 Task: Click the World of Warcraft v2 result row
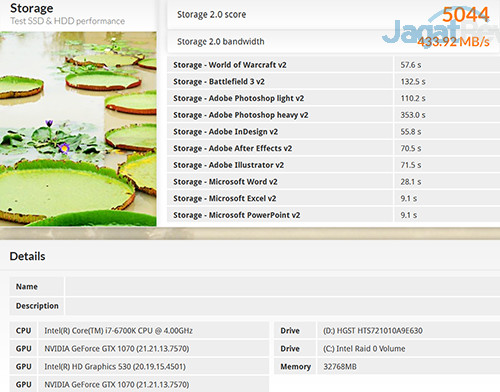(x=333, y=65)
